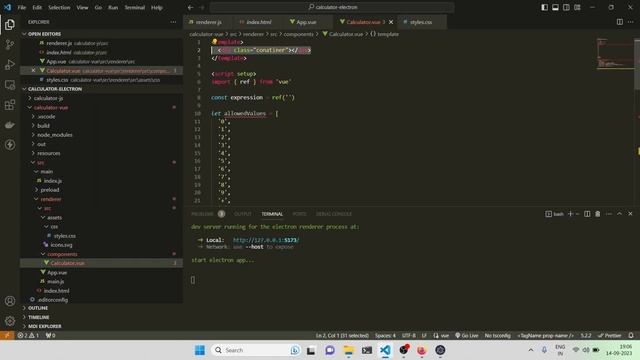The width and height of the screenshot is (640, 360).
Task: Click the errors and warnings count
Action: pyautogui.click(x=28, y=336)
